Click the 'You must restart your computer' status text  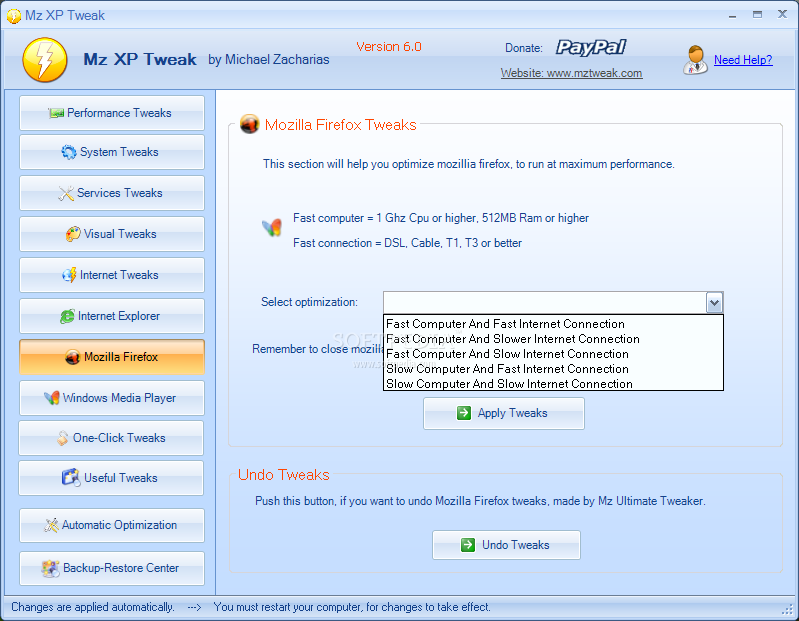(x=352, y=607)
